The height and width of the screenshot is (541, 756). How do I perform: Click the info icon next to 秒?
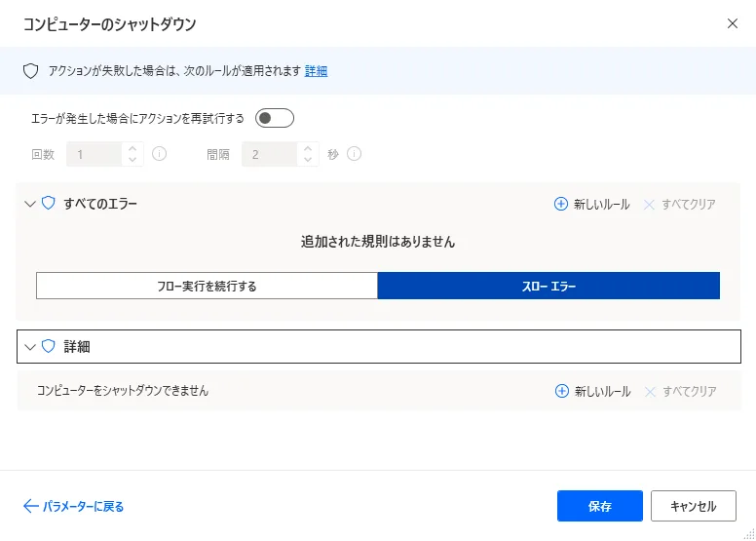[355, 154]
